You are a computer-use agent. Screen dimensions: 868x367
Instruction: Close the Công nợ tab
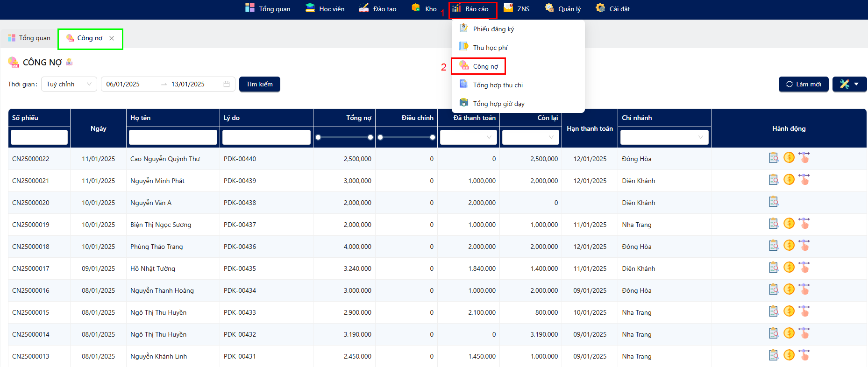[x=112, y=38]
